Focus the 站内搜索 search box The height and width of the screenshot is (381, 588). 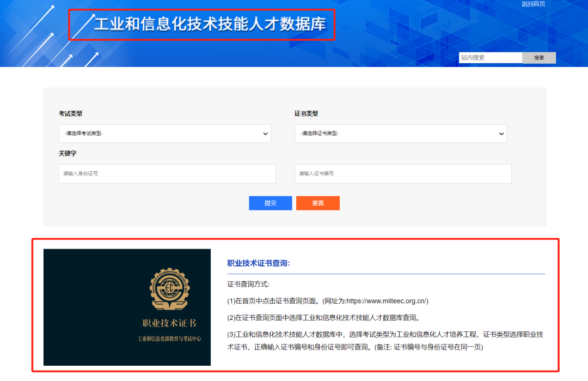pos(490,58)
